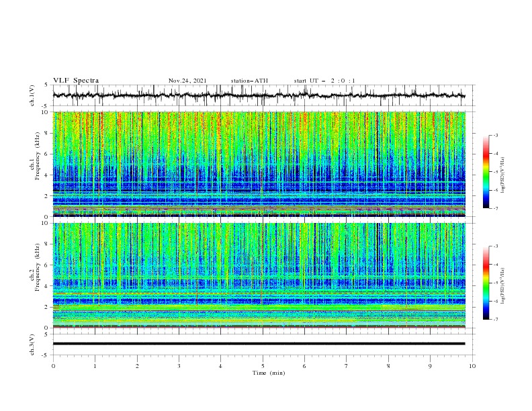
Task: Click the ch.2 log(PSD) colorbar title
Action: (502, 285)
